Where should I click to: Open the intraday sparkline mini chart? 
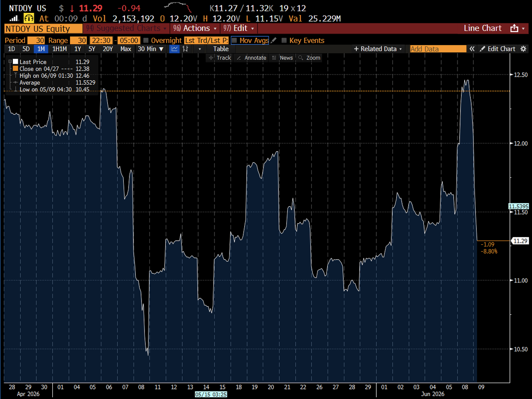tap(177, 8)
